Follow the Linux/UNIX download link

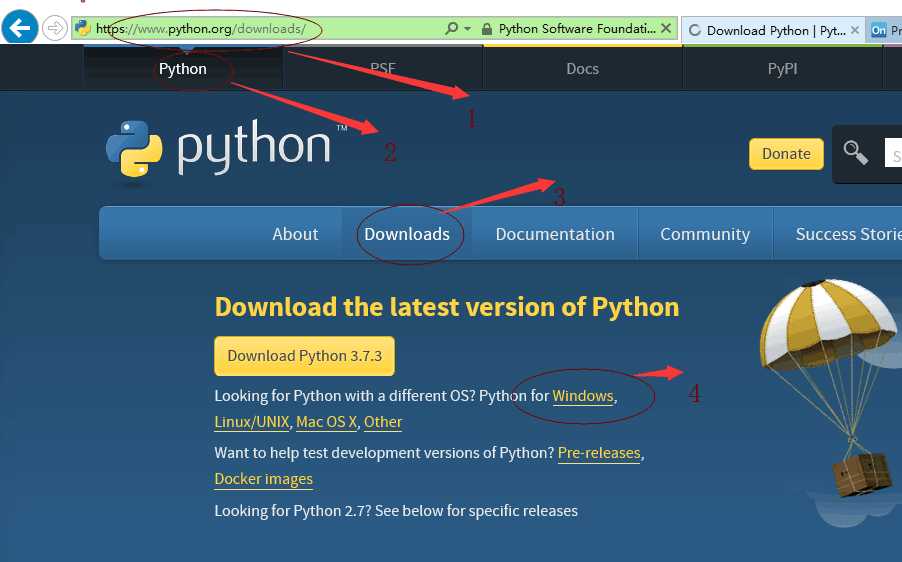click(x=252, y=422)
